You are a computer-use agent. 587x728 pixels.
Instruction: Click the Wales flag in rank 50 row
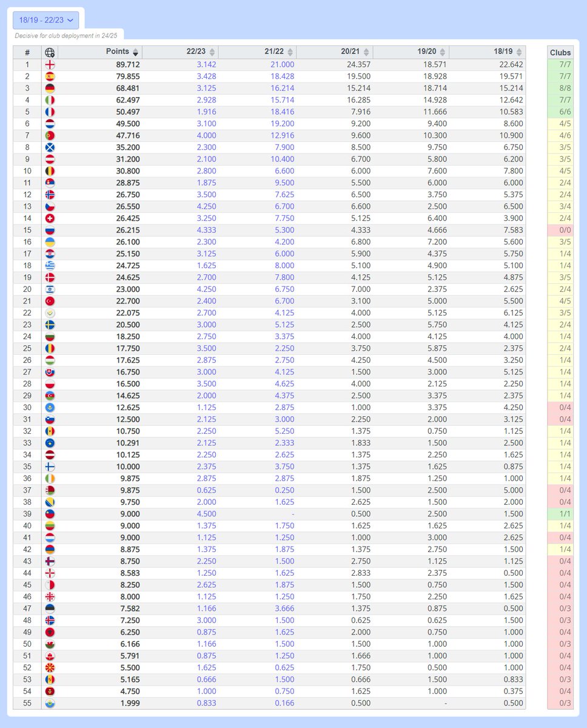(50, 644)
